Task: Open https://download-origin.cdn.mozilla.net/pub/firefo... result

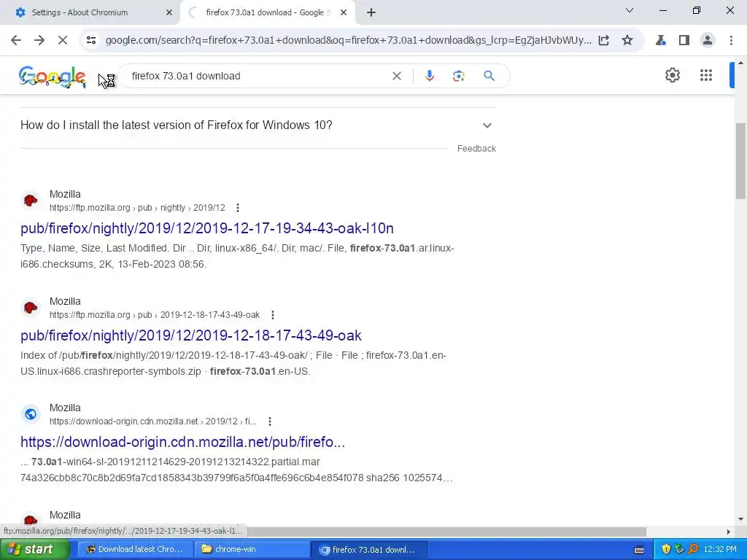Action: 182,442
